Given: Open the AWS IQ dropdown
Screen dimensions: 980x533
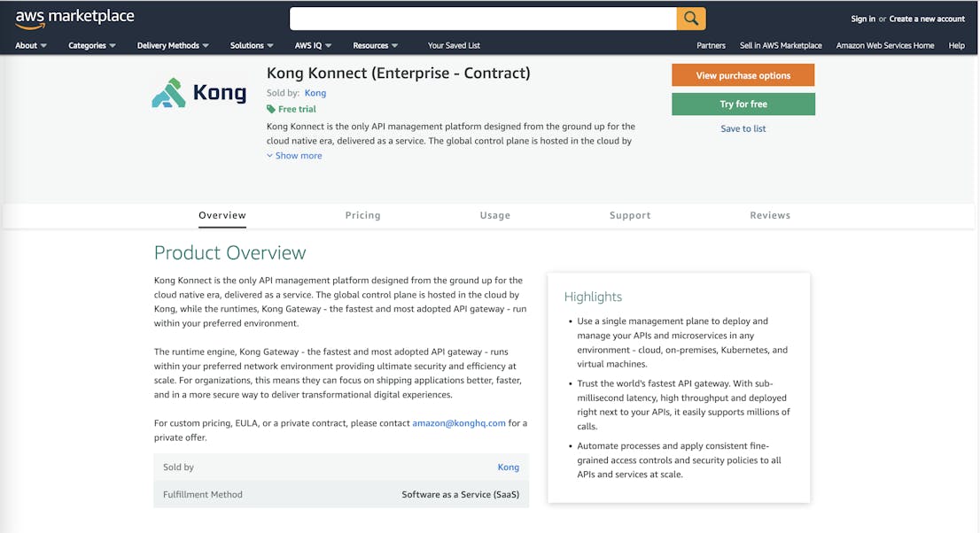Looking at the screenshot, I should (313, 45).
